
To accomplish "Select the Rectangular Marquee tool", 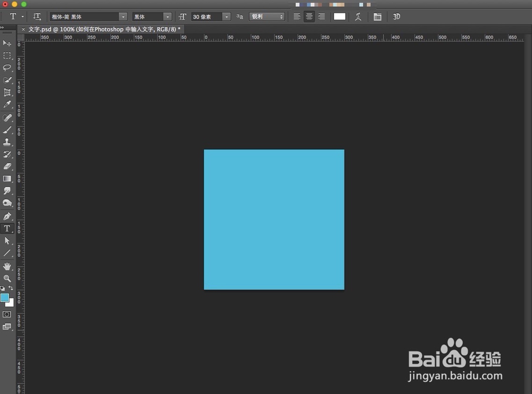I will (x=7, y=55).
